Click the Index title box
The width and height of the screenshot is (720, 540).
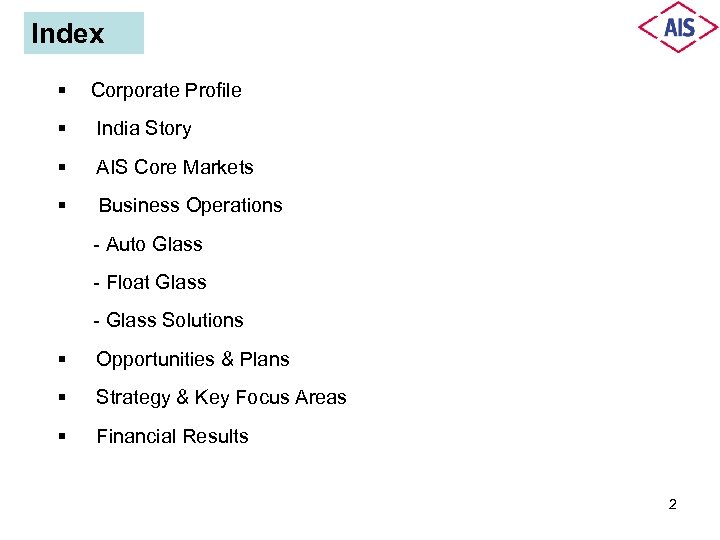84,33
